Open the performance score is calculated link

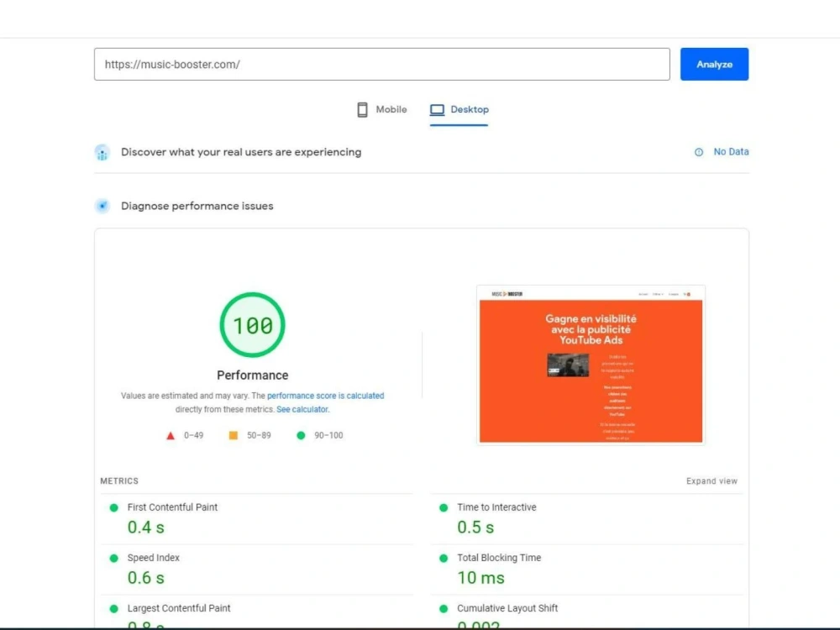(x=326, y=395)
